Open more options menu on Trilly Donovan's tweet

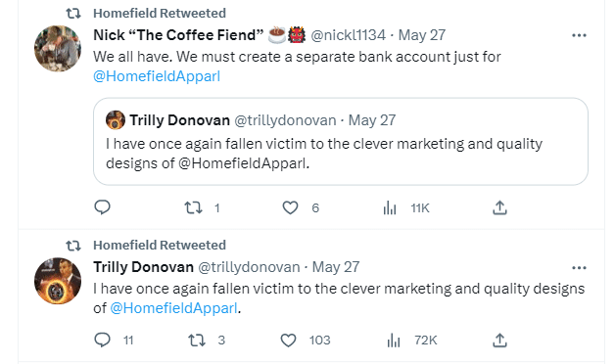579,267
